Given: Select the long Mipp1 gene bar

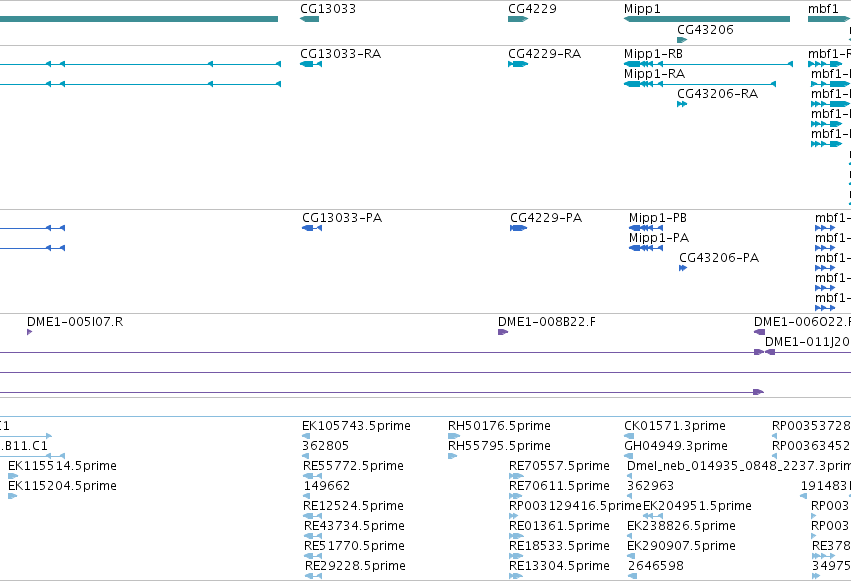Looking at the screenshot, I should click(x=707, y=19).
